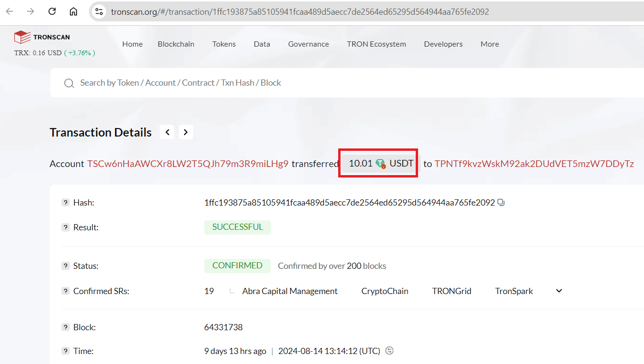Image resolution: width=644 pixels, height=364 pixels.
Task: Go to browser home page icon
Action: click(73, 11)
